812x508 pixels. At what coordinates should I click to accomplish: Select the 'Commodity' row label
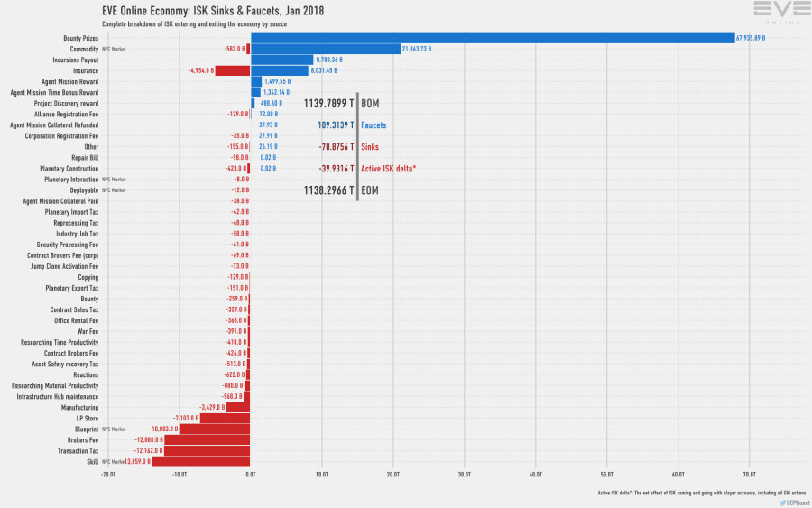pos(84,50)
